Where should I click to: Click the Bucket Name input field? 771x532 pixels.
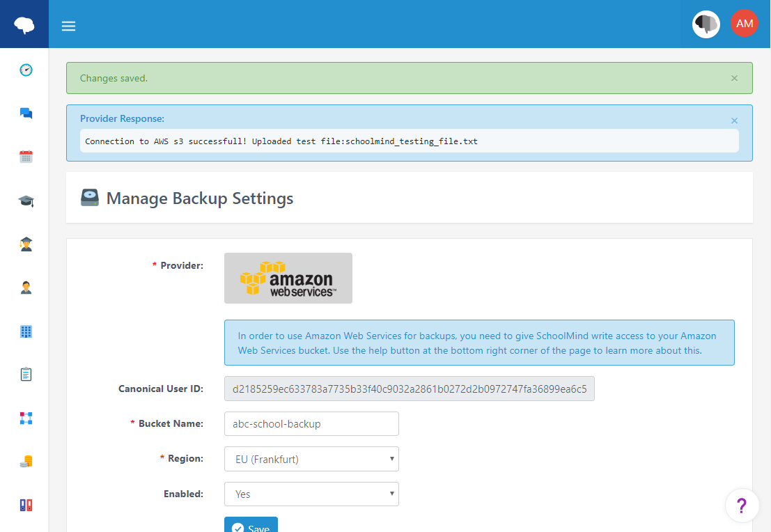[x=311, y=424]
